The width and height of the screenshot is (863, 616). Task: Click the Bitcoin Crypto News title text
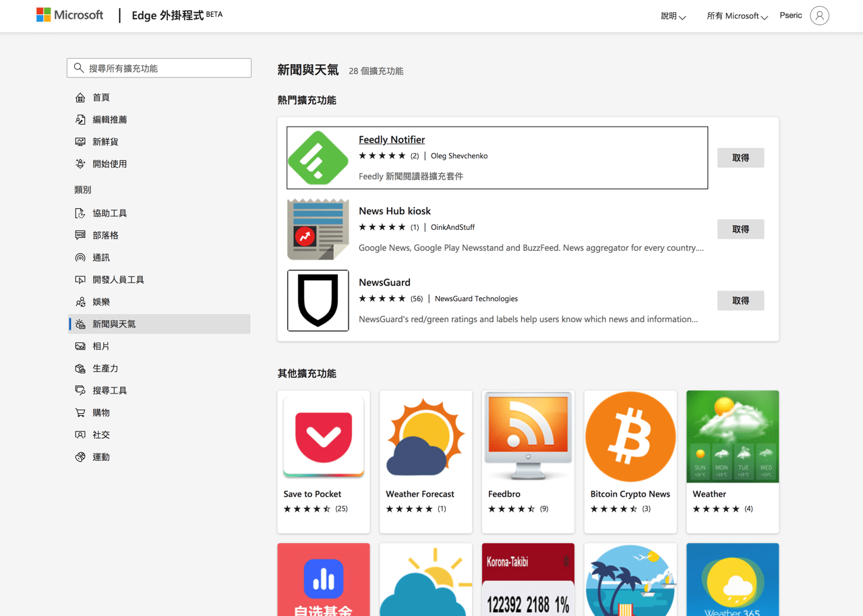point(630,494)
